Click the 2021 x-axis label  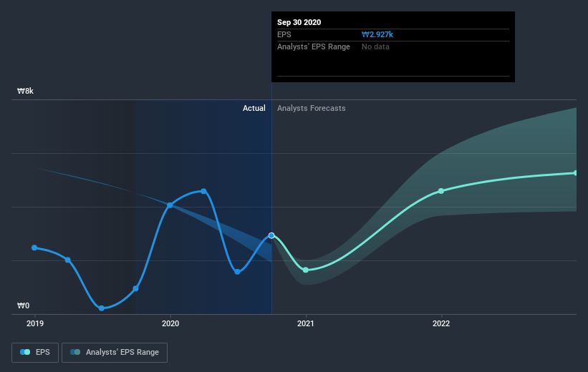306,323
